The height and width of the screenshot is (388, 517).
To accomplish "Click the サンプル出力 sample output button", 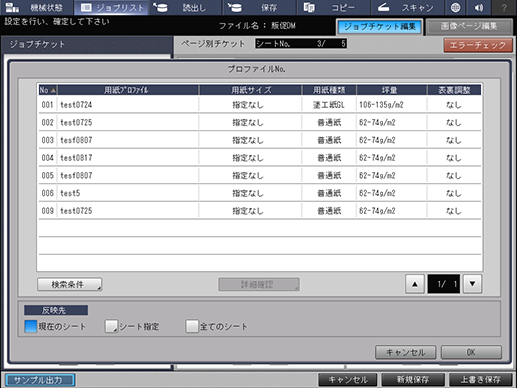I will click(40, 380).
